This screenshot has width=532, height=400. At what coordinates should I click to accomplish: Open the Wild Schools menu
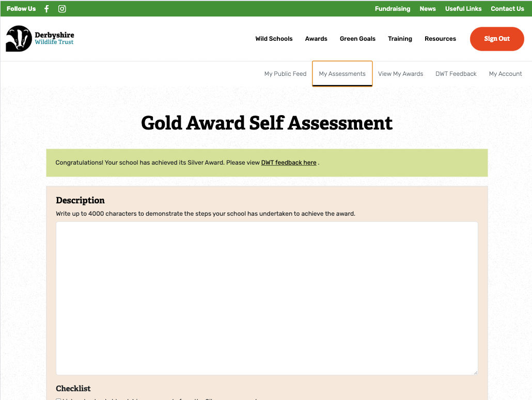(274, 39)
